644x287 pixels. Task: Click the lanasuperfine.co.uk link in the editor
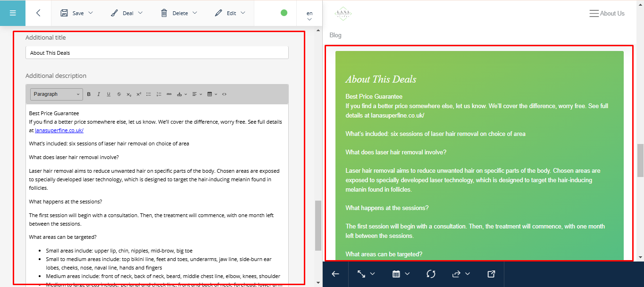pos(59,130)
